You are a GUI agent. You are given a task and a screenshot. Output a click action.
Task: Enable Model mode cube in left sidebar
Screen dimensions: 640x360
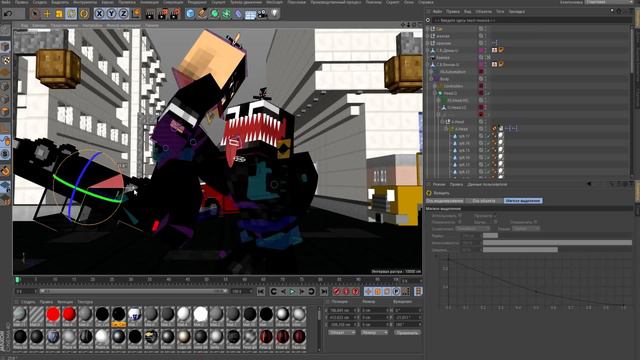pos(5,47)
